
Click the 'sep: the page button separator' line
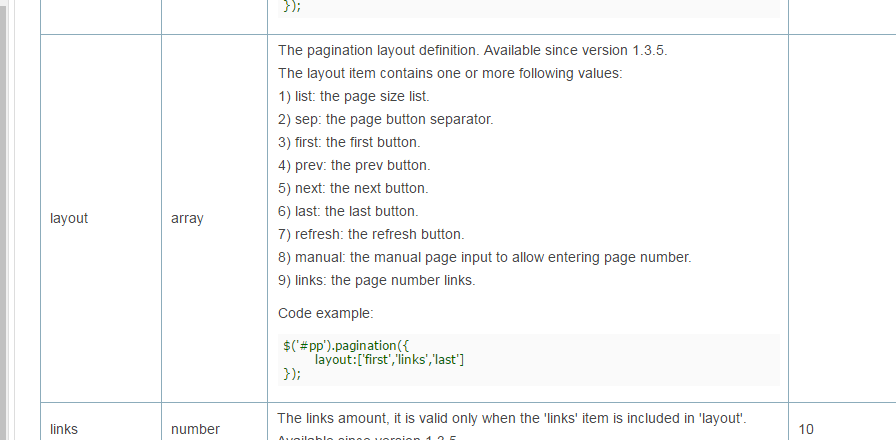point(385,119)
